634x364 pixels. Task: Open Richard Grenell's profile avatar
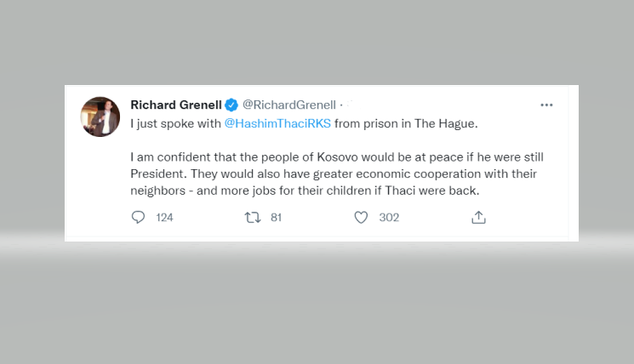tap(100, 117)
